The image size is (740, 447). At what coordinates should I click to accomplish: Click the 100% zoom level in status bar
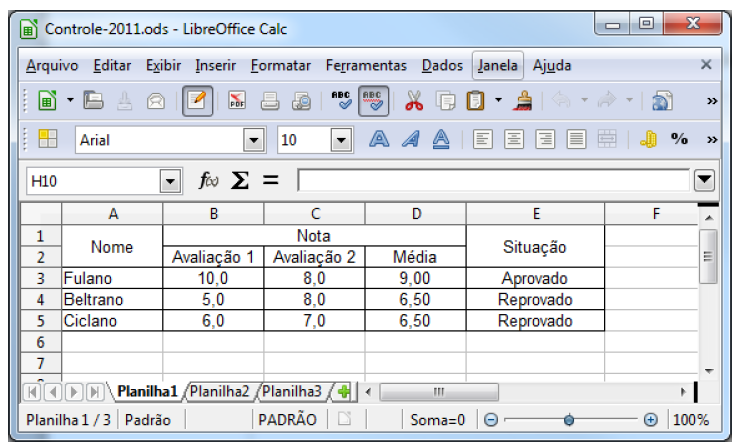click(690, 421)
